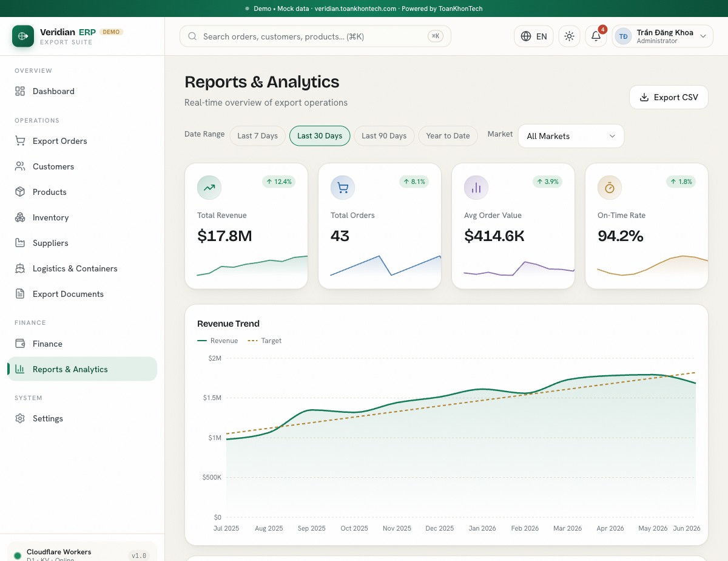Click the Veridian ERP logo icon

coord(23,36)
